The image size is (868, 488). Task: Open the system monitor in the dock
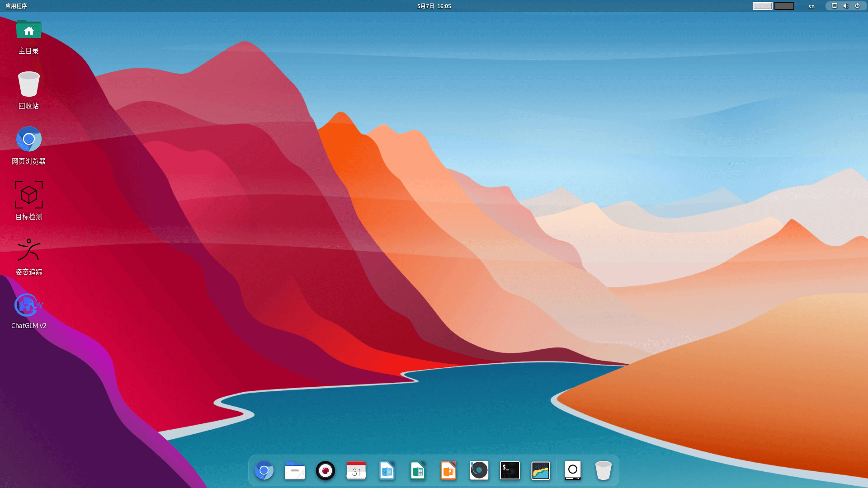click(541, 470)
